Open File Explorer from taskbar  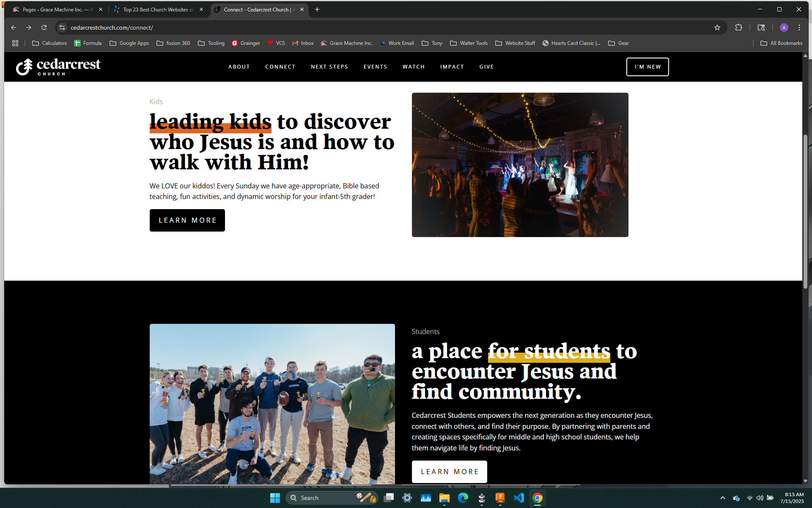tap(444, 498)
